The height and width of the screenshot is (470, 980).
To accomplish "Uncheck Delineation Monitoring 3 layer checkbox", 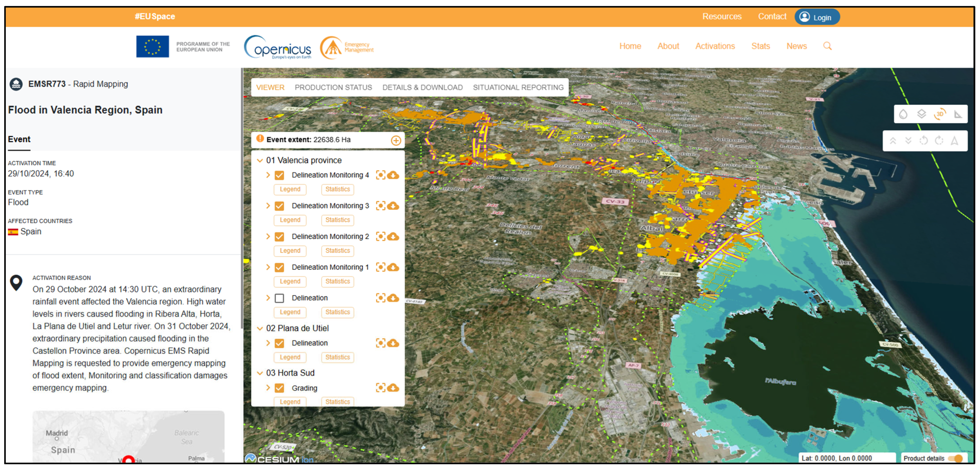I will click(279, 206).
